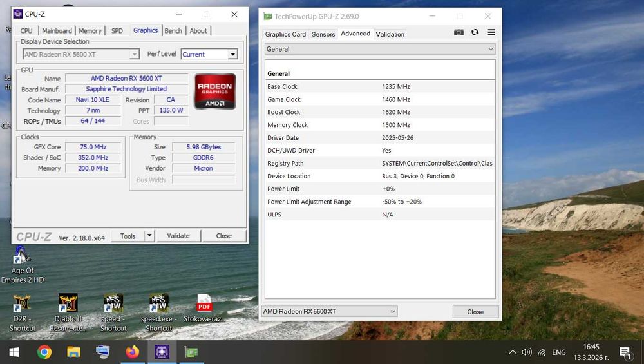Screen dimensions: 644x364
Task: Select the Base Clock row in GPU-Z
Action: pos(380,86)
